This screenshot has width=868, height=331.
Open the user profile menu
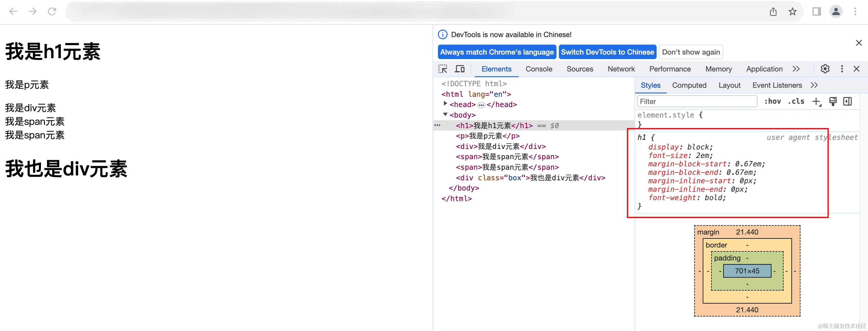pyautogui.click(x=836, y=12)
